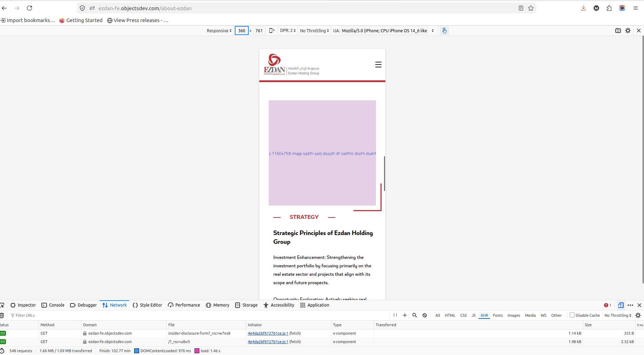The image size is (644, 355).
Task: Filter requests by WS
Action: [543, 315]
